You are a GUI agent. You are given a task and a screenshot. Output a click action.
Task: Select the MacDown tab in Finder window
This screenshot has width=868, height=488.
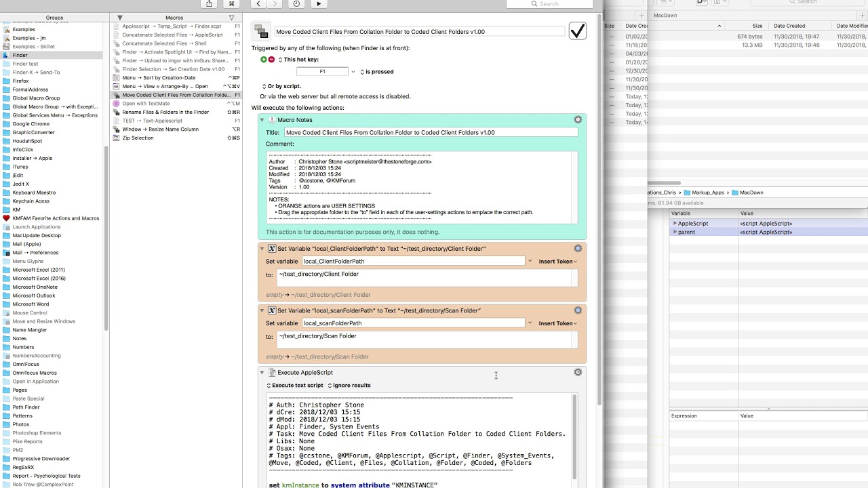pos(665,15)
